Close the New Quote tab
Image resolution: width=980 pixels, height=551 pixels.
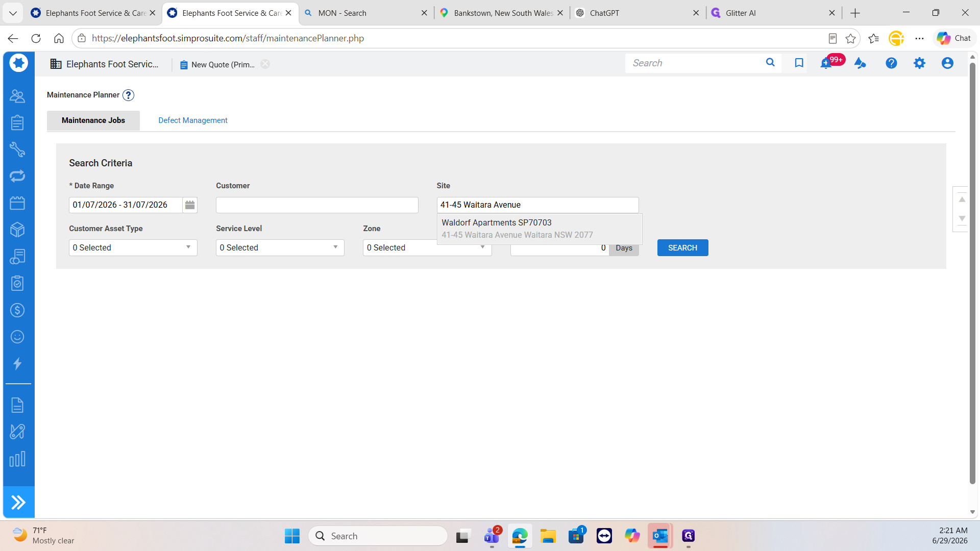coord(265,64)
